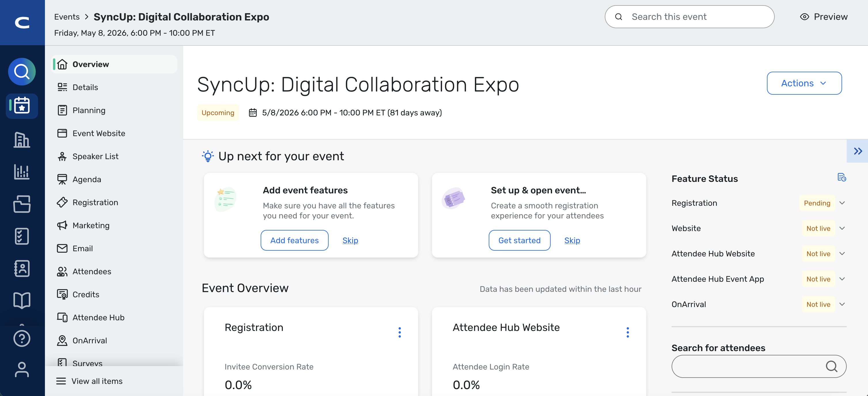Collapse the right side panel with double chevron
The width and height of the screenshot is (868, 396).
858,151
